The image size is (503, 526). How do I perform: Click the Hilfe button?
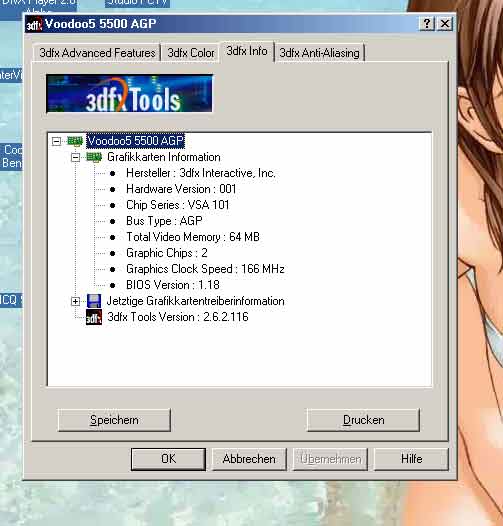(411, 459)
